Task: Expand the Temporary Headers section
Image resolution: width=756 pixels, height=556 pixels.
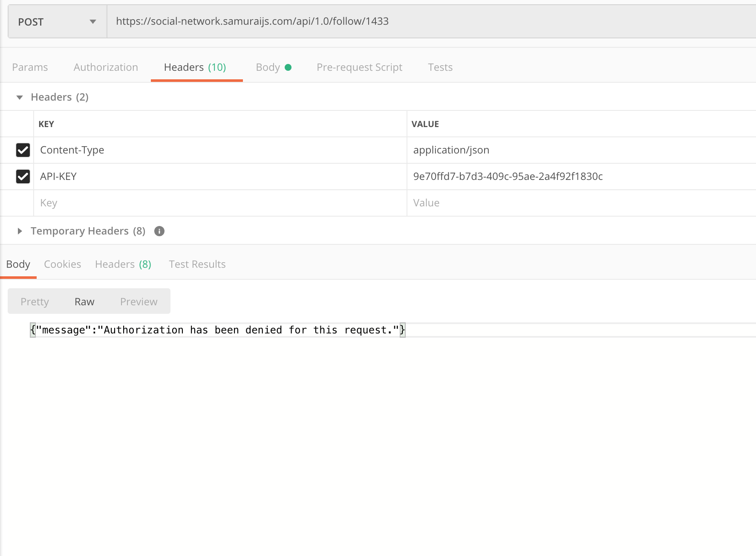Action: 20,231
